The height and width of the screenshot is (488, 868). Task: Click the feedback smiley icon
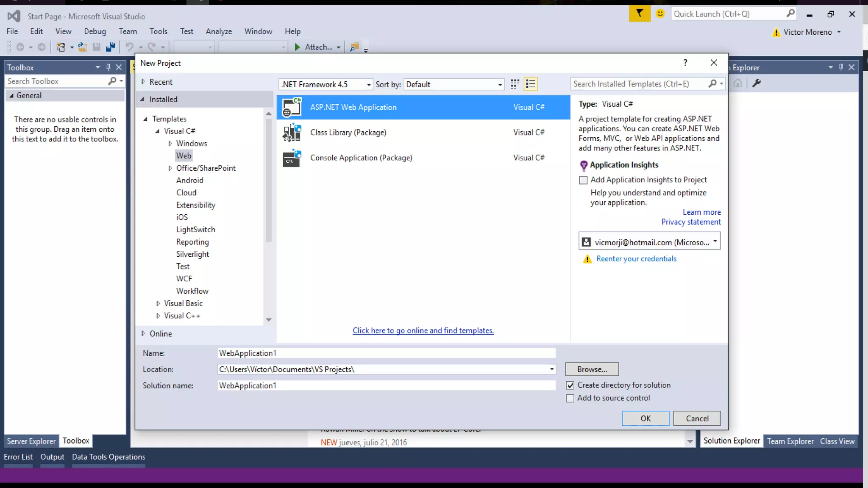[x=660, y=14]
